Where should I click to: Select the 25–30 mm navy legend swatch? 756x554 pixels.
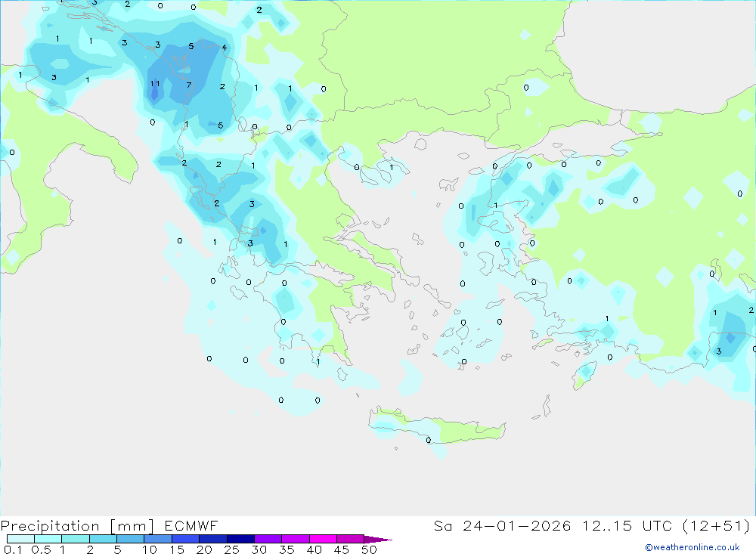[x=240, y=539]
